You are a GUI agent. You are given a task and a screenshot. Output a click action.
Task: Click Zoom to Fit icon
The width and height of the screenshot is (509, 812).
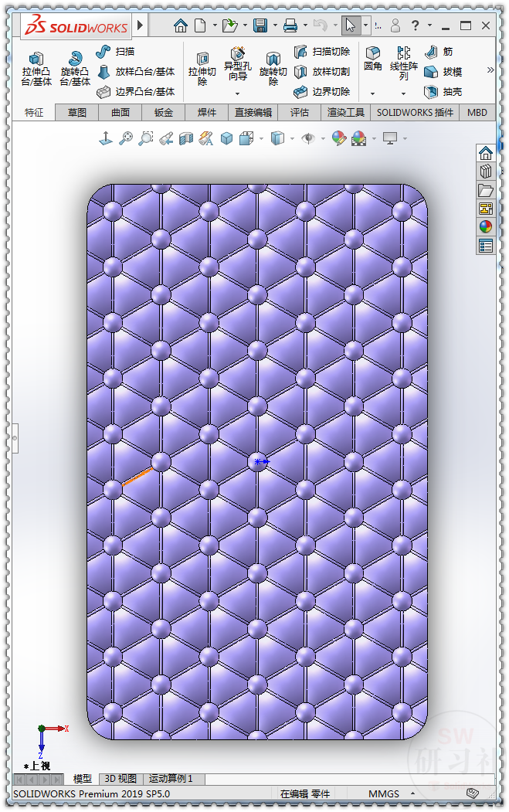pos(126,138)
